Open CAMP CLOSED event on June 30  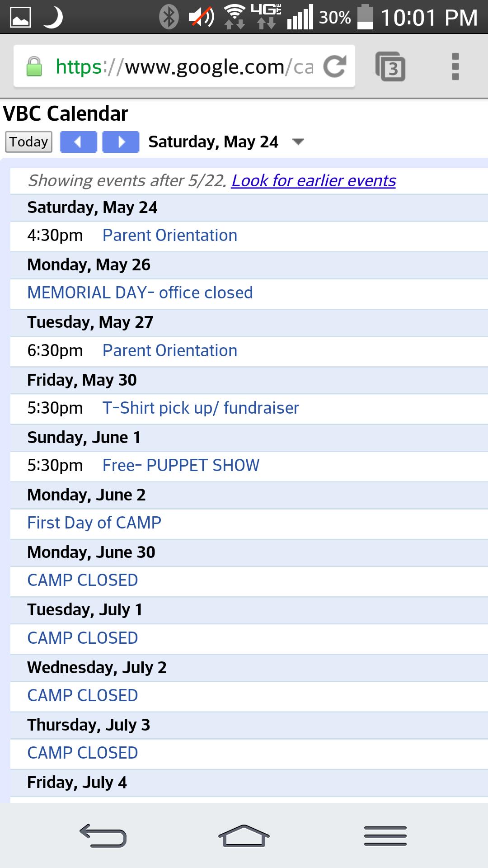(82, 580)
